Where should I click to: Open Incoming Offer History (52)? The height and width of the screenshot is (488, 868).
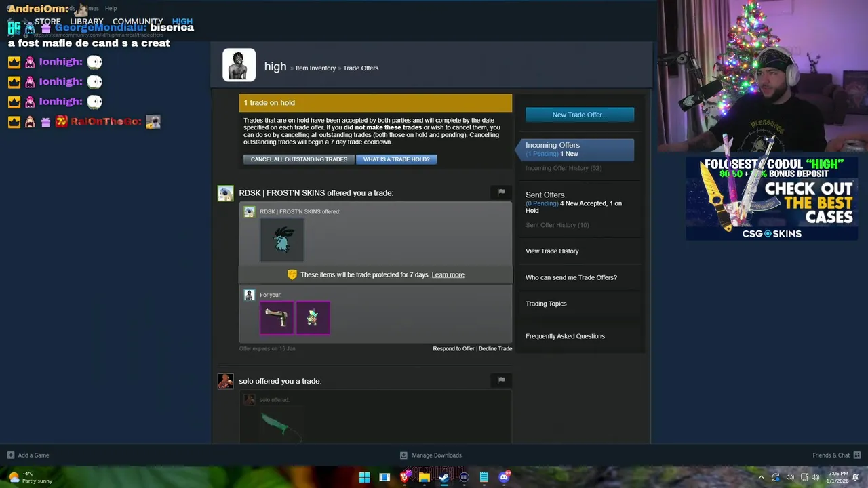coord(564,168)
